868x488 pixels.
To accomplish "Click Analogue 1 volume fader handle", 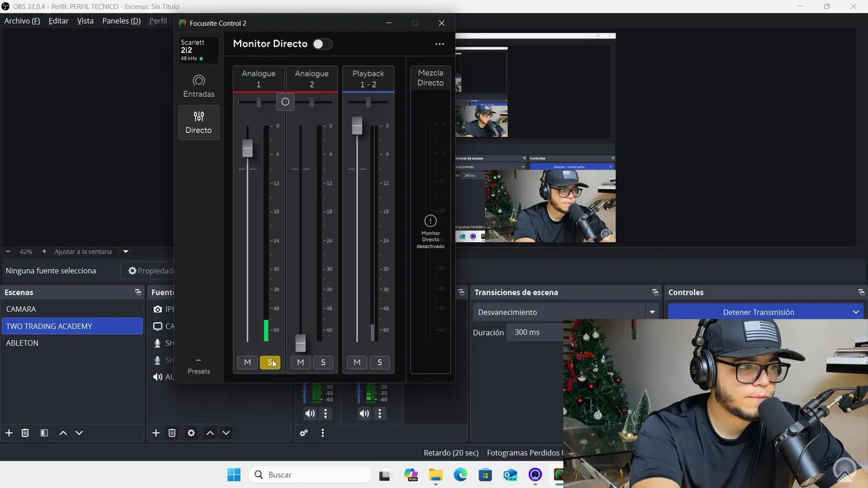I will (248, 148).
